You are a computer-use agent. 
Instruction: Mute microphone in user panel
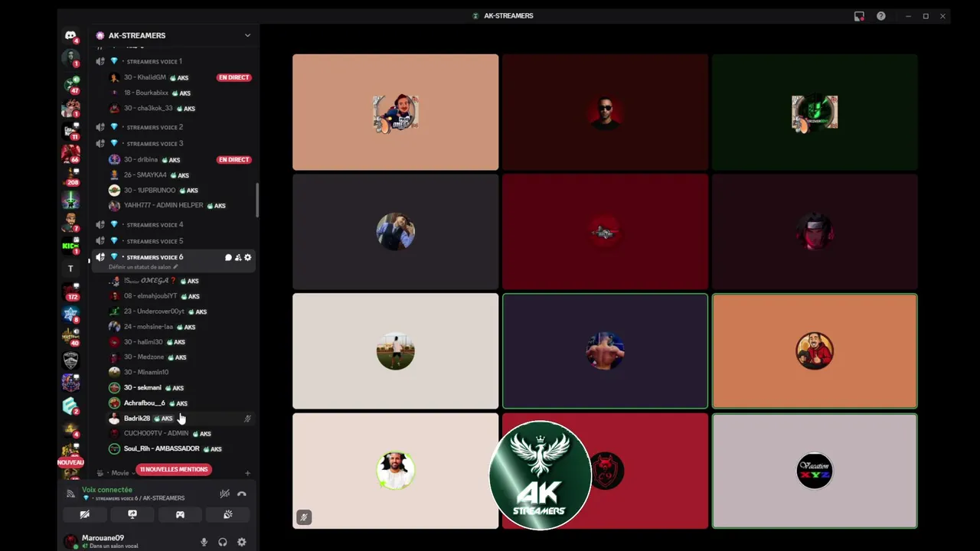click(204, 542)
